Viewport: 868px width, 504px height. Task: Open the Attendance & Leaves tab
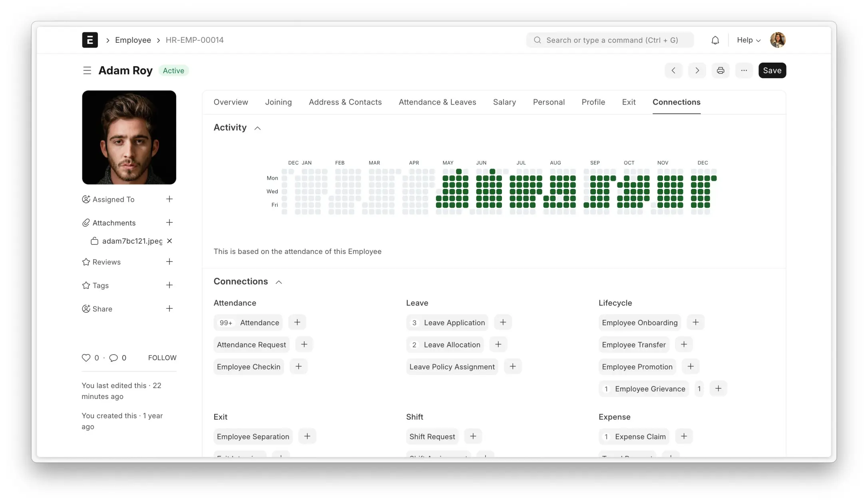tap(437, 102)
